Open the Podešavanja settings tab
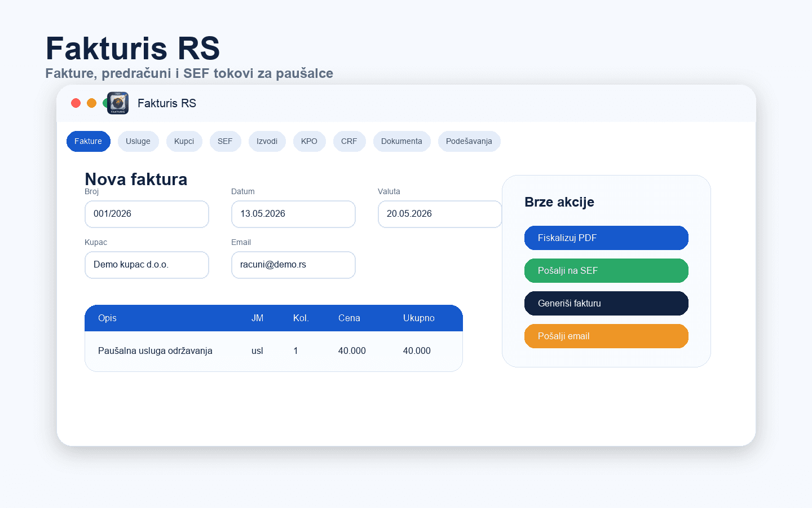The height and width of the screenshot is (508, 812). coord(469,141)
